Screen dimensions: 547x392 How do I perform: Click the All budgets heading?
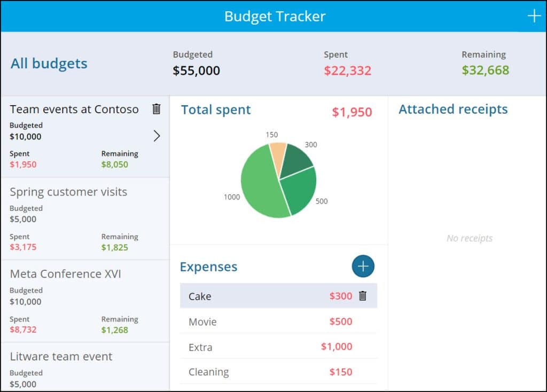(x=49, y=64)
